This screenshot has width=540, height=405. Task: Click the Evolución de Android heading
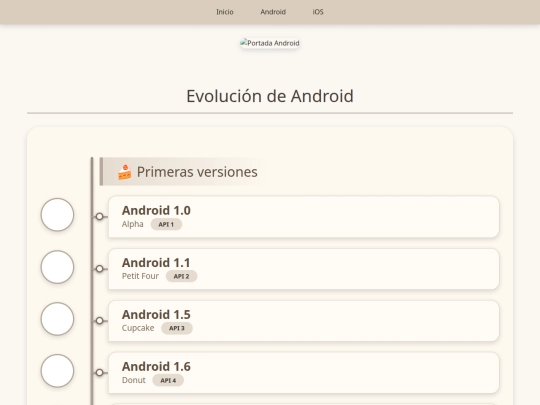click(x=270, y=96)
